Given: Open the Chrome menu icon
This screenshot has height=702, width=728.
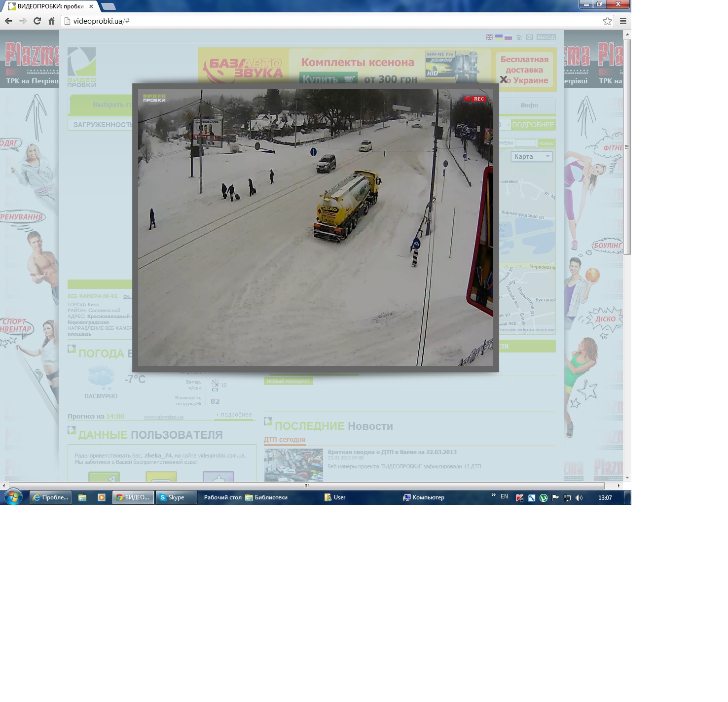Looking at the screenshot, I should coord(623,21).
